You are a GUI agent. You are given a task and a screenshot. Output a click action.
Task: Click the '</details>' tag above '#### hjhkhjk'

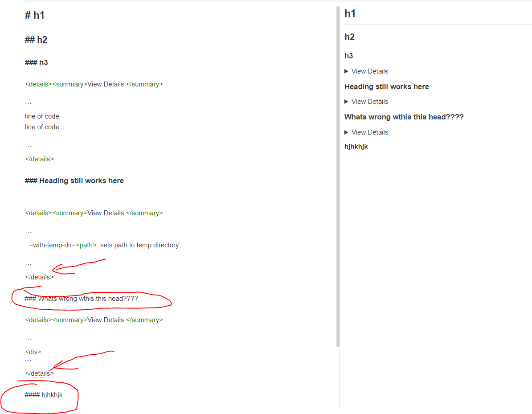tap(39, 373)
